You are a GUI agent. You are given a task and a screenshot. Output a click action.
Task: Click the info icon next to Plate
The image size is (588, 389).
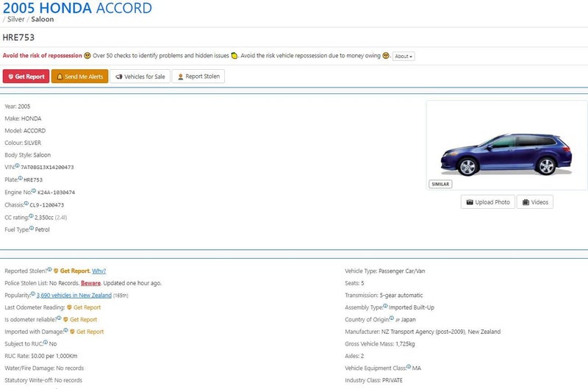[x=21, y=178]
